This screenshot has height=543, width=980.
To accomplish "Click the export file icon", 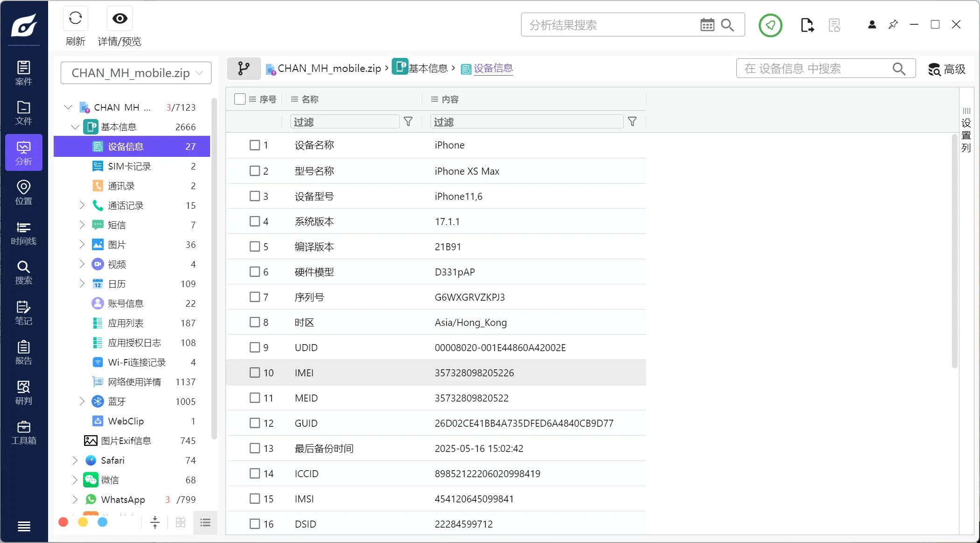I will 807,25.
